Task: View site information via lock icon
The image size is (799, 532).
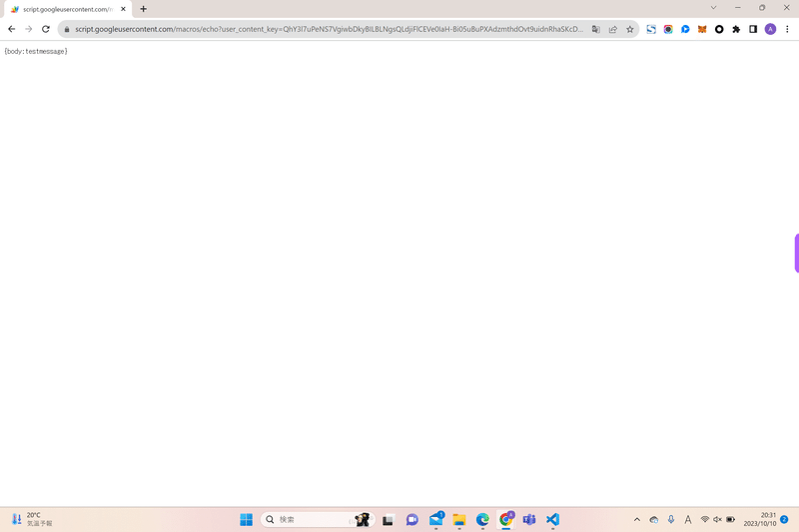Action: point(66,30)
